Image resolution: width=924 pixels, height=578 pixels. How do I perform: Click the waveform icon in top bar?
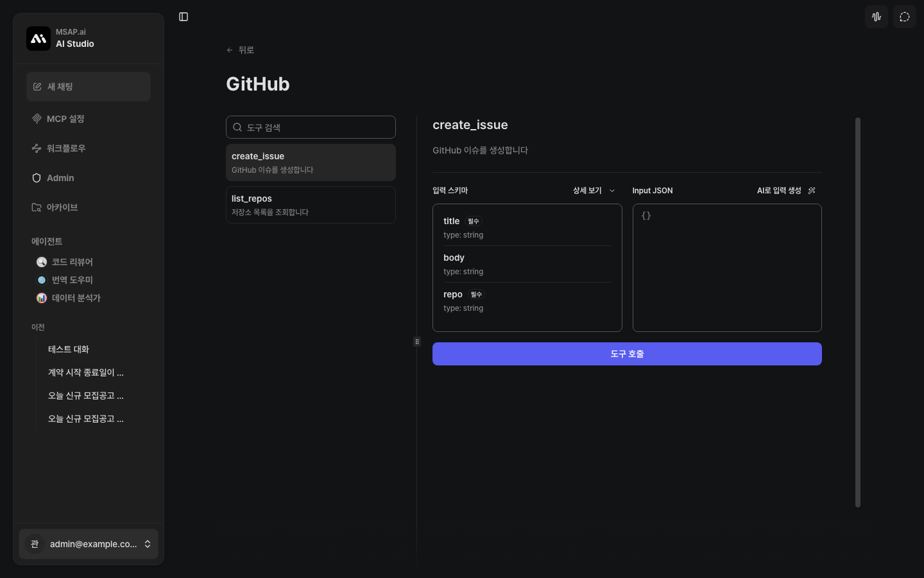coord(877,17)
